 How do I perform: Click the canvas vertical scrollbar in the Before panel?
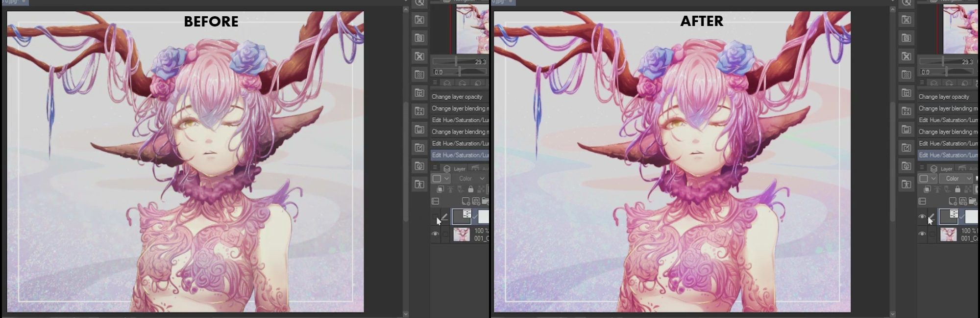(x=405, y=162)
